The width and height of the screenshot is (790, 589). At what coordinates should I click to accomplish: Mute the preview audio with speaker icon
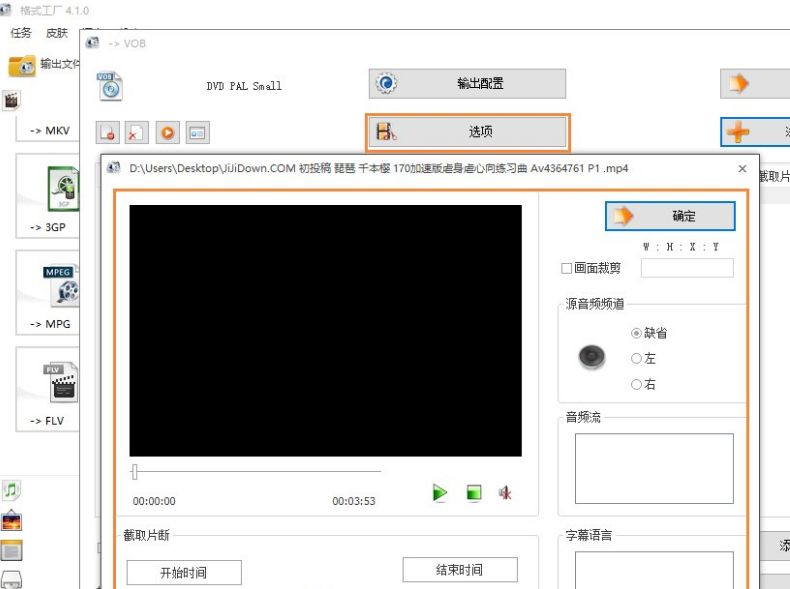click(x=506, y=492)
